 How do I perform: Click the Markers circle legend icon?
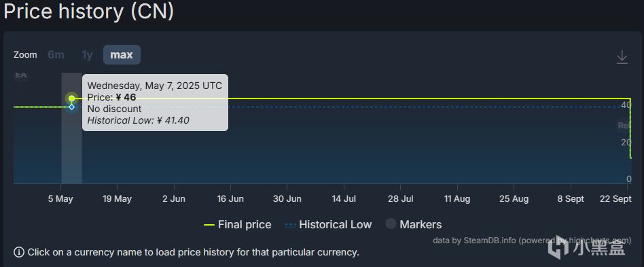click(391, 224)
